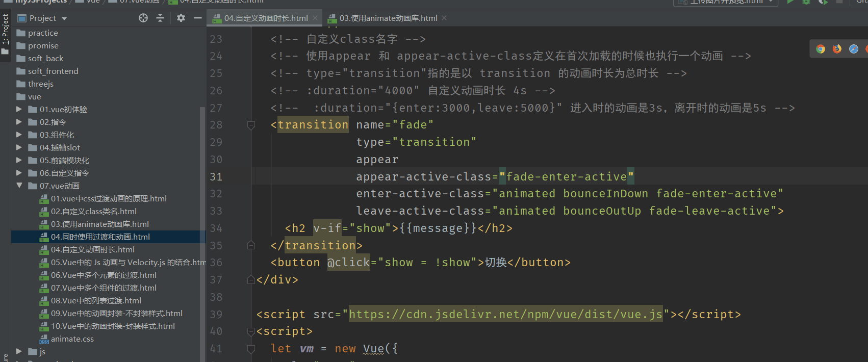This screenshot has height=362, width=868.
Task: Select 04.同时使用过渡和动画.html file
Action: [100, 237]
